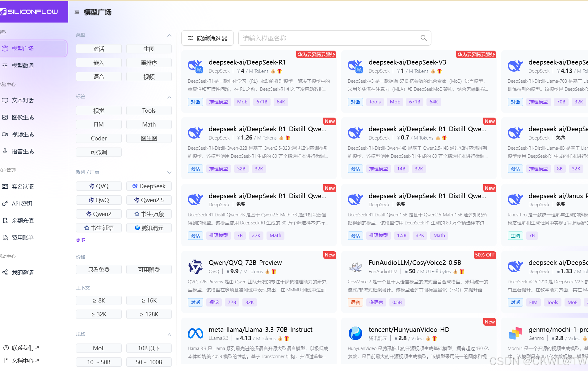The height and width of the screenshot is (371, 588).
Task: Open the meta-llama/Llama-3.3-70B-Instruct card title
Action: (x=261, y=330)
